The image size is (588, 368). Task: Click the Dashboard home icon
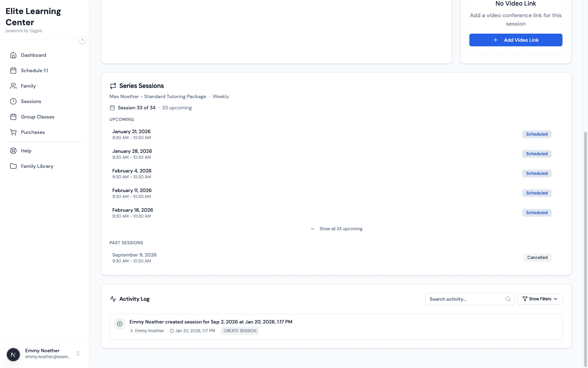click(x=13, y=55)
